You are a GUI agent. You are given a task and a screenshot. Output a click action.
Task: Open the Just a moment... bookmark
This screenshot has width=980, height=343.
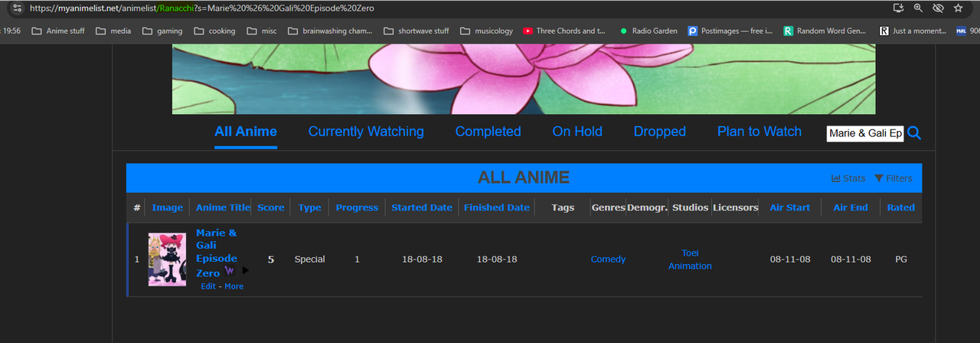tap(913, 31)
